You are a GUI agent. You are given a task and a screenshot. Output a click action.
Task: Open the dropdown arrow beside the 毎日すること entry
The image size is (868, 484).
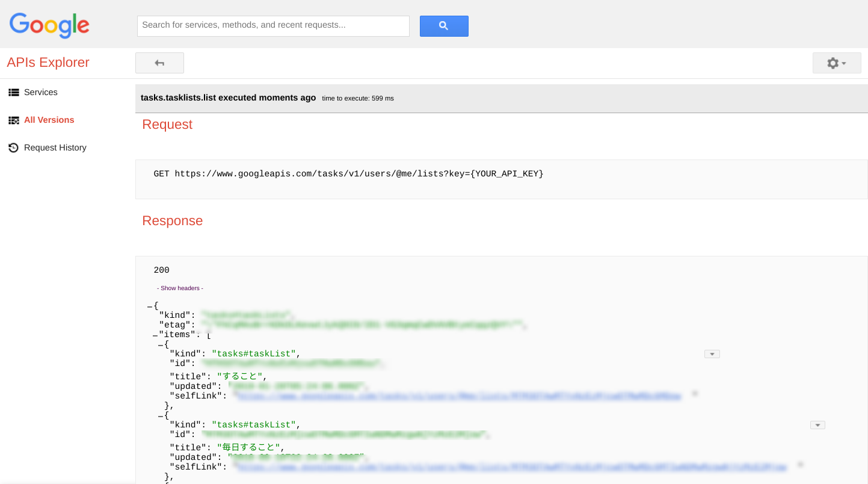tap(817, 424)
